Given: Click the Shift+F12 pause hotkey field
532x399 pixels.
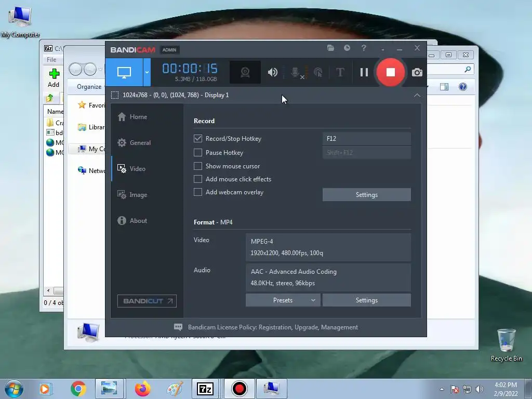Looking at the screenshot, I should point(366,153).
